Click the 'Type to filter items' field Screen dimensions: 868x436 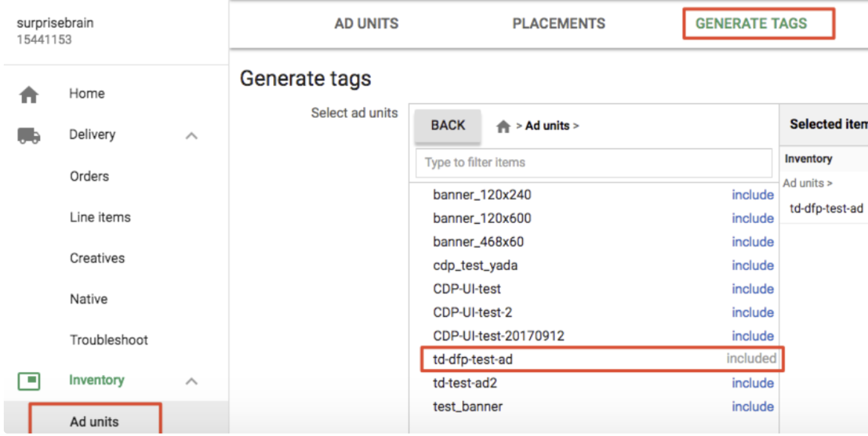coord(593,163)
